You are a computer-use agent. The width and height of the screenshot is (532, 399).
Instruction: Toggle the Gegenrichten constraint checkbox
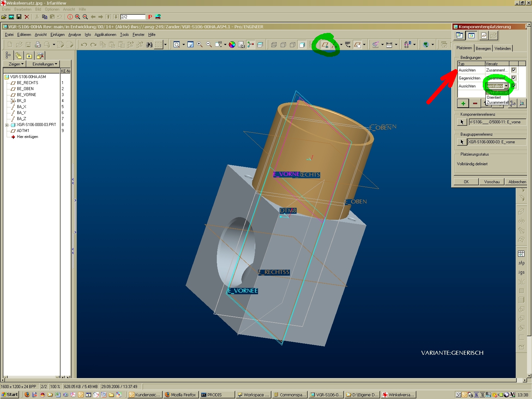514,78
